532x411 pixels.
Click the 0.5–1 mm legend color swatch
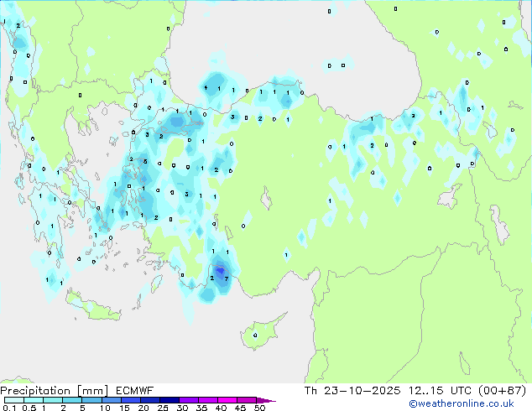34,400
